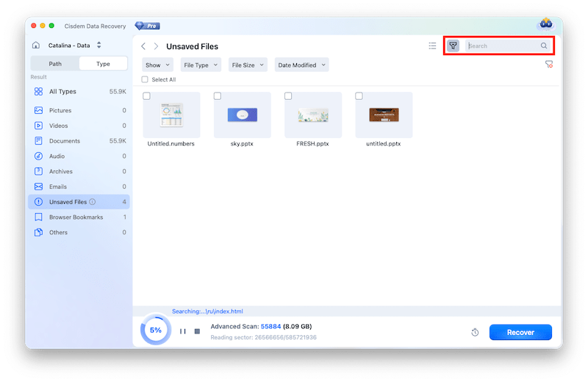The image size is (588, 382).
Task: Open the Date Modified dropdown
Action: (x=301, y=65)
